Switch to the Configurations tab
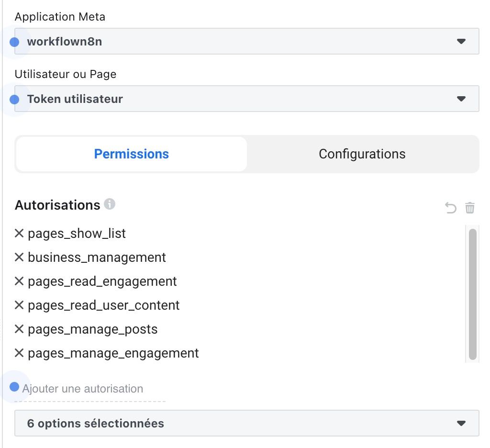490x448 pixels. 362,154
